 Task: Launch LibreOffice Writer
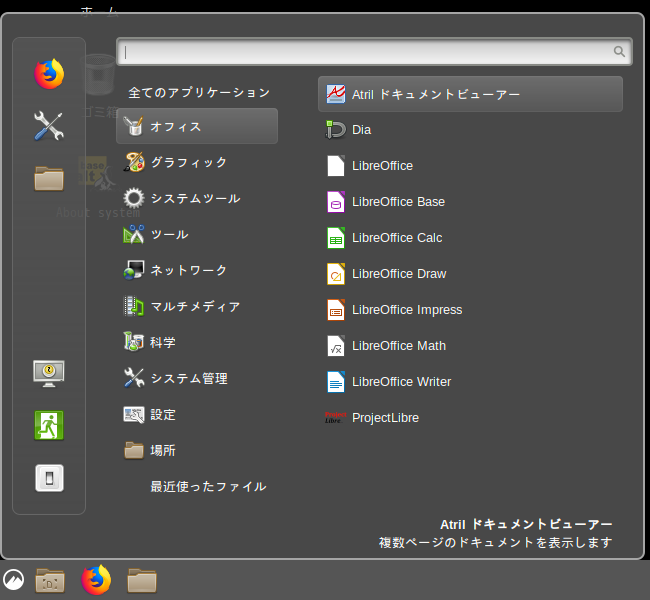470,382
